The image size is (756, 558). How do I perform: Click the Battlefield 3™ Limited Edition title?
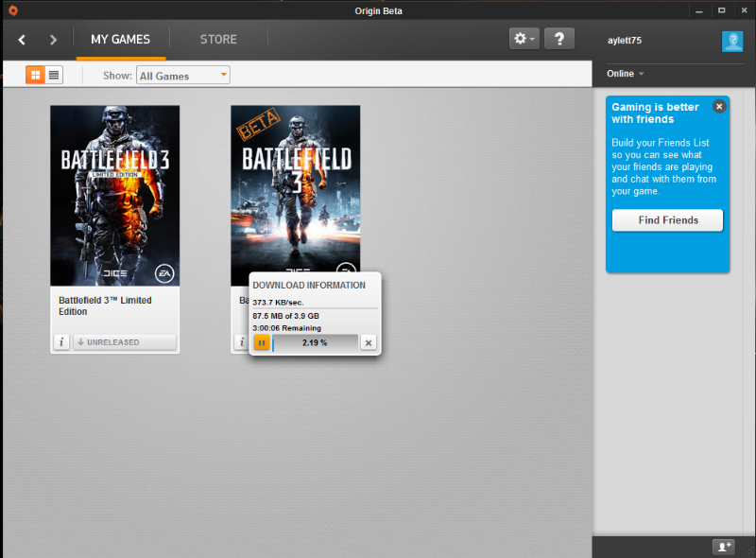point(105,306)
